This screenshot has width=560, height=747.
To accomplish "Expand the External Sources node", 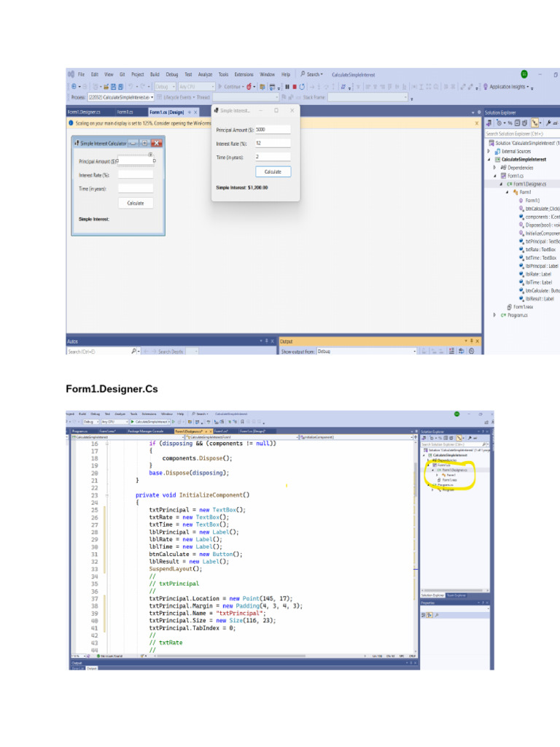I will [489, 150].
